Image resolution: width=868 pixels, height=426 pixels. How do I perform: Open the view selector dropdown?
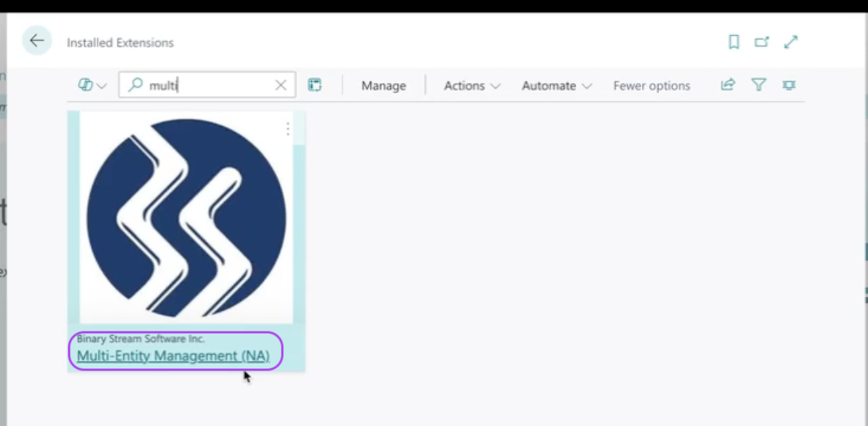point(92,85)
